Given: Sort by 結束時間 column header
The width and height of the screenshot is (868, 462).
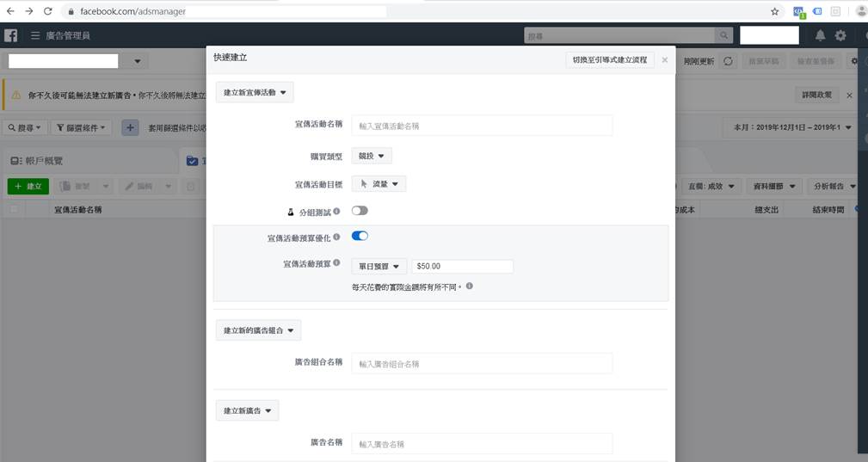Looking at the screenshot, I should point(828,210).
